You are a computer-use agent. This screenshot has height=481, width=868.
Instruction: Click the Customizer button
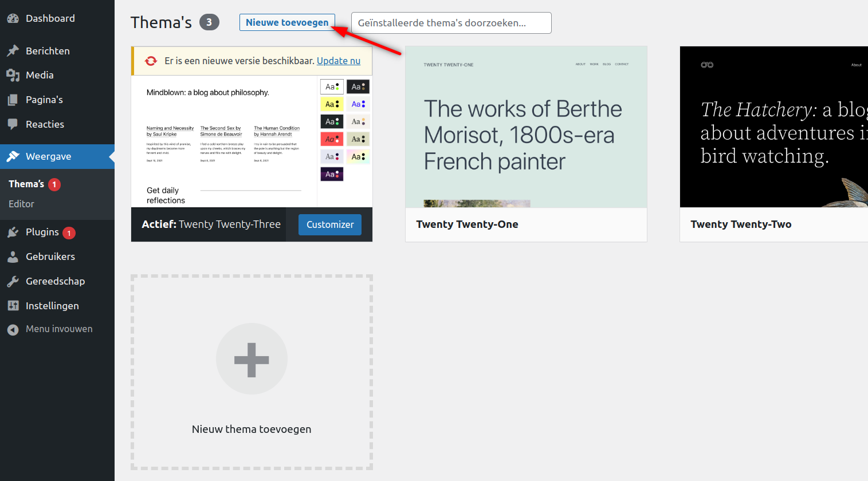click(x=330, y=224)
